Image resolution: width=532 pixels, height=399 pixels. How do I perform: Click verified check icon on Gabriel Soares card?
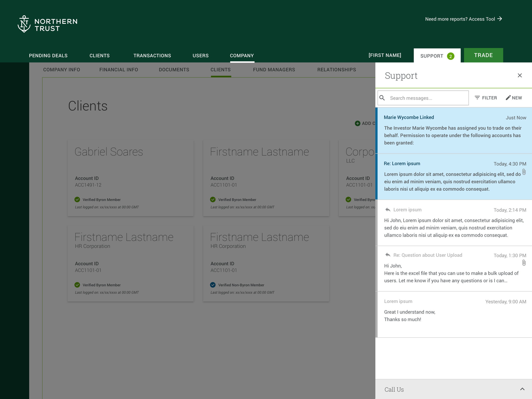pyautogui.click(x=77, y=200)
